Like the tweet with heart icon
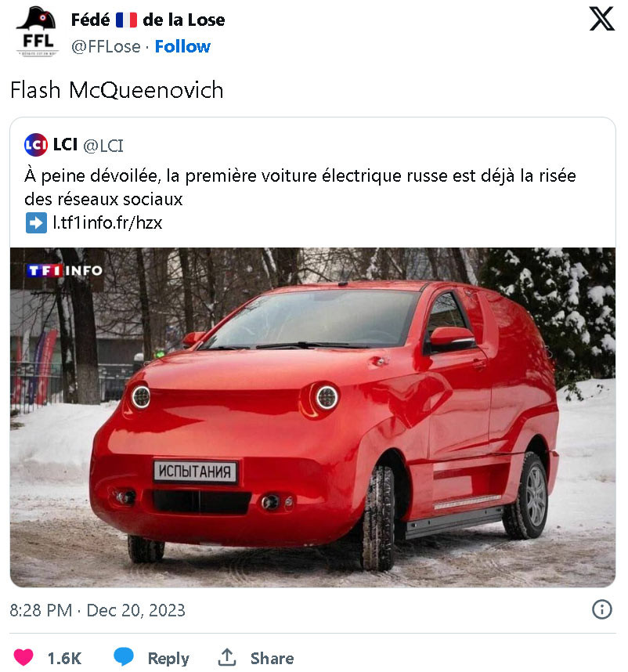Viewport: 628px width, 672px height. 23,657
